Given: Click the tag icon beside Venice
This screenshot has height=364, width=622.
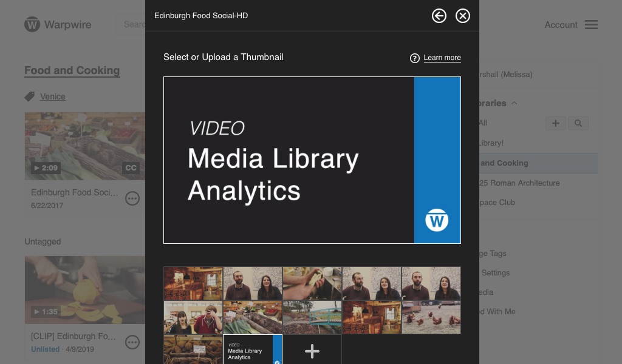Looking at the screenshot, I should [30, 96].
